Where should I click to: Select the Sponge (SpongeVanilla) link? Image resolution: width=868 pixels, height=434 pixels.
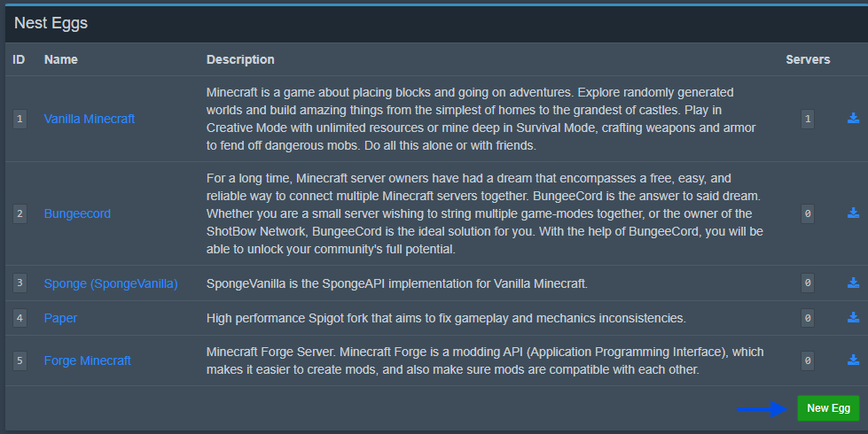point(111,283)
